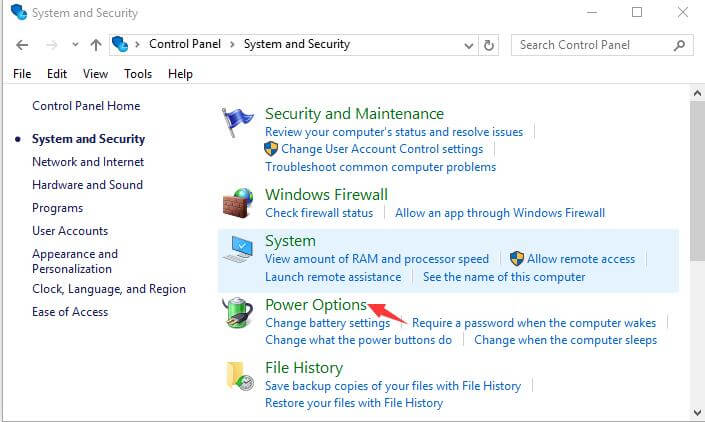Open the recent locations dropdown arrow
This screenshot has height=422, width=705.
75,44
